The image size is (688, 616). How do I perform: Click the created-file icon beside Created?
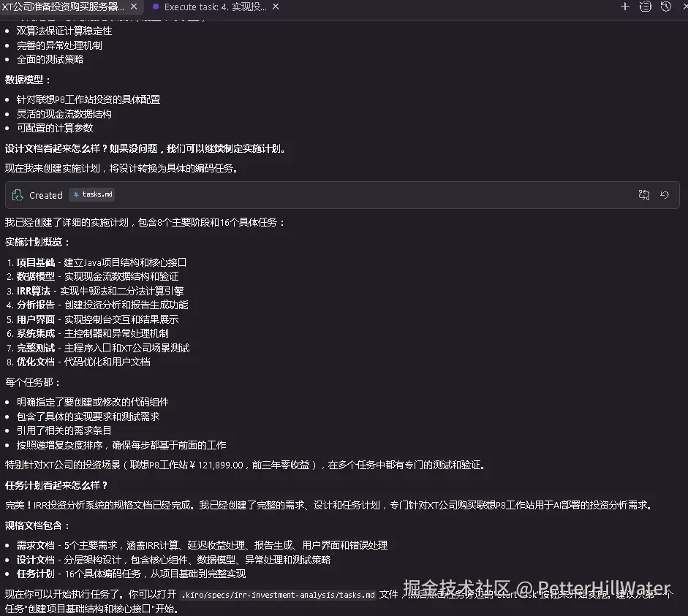coord(18,195)
